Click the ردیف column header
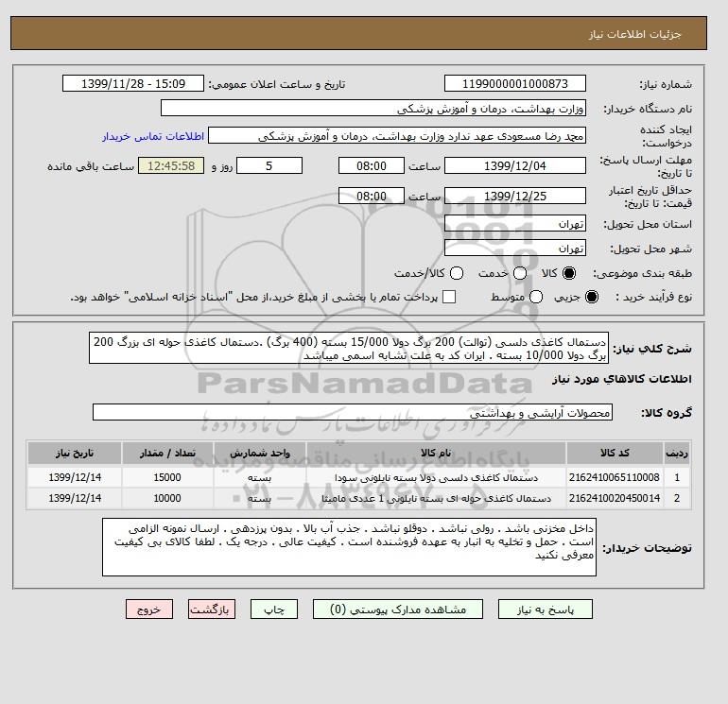 pyautogui.click(x=677, y=453)
